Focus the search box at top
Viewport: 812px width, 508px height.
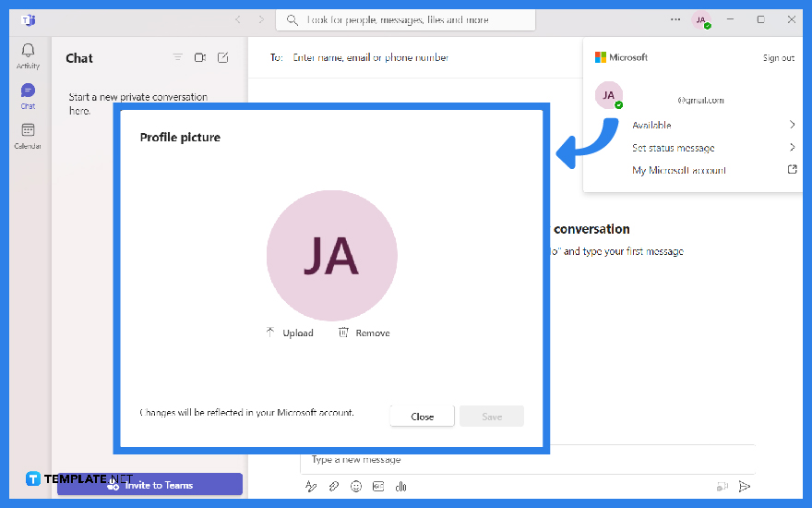point(405,20)
